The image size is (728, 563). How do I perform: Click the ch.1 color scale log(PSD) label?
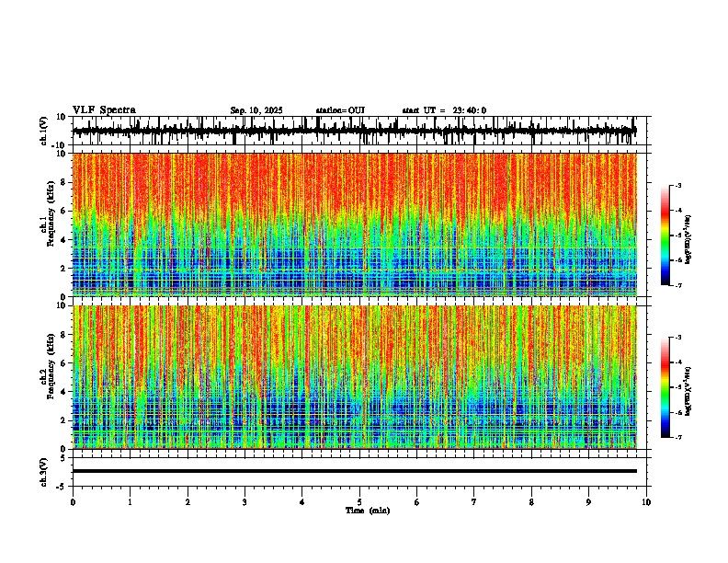[688, 240]
